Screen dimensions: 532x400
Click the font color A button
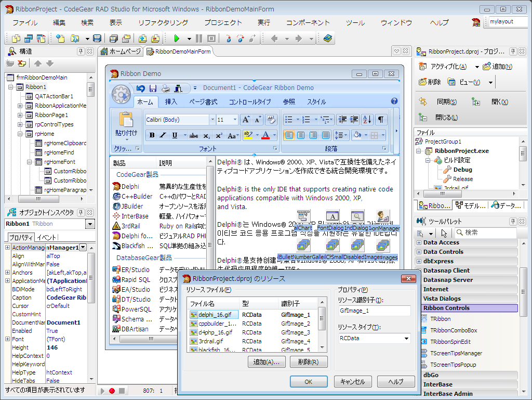point(265,135)
